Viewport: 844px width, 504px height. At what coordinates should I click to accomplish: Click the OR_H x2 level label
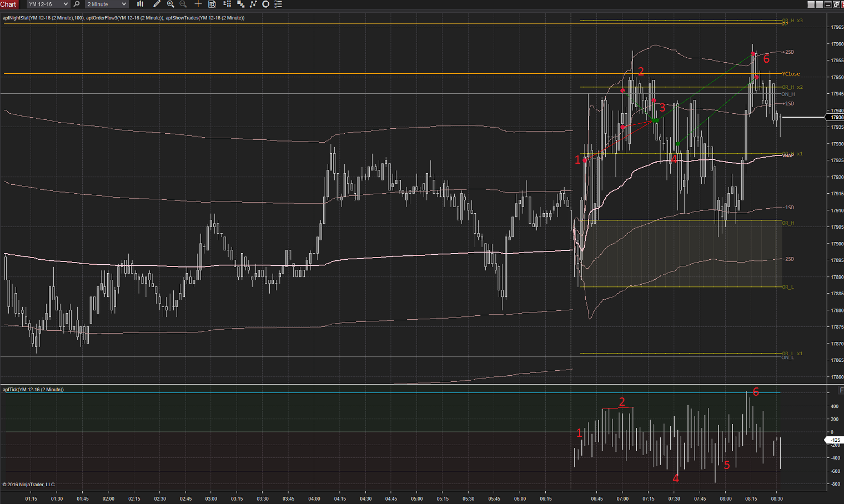[x=792, y=87]
